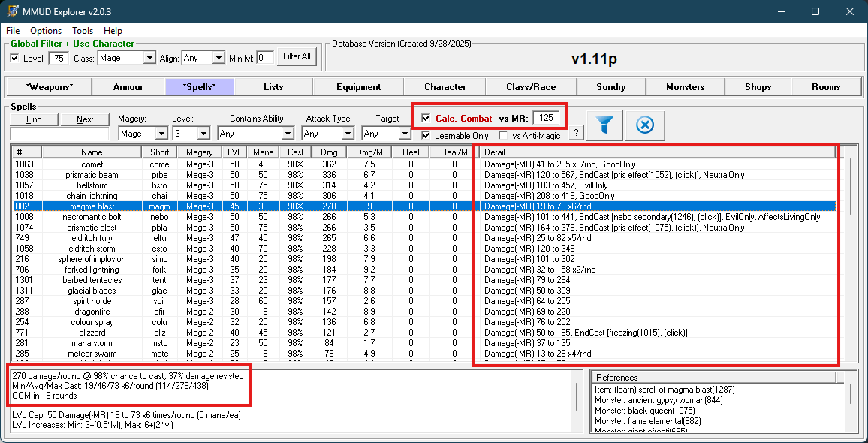
Task: Click the question mark help button
Action: point(577,134)
